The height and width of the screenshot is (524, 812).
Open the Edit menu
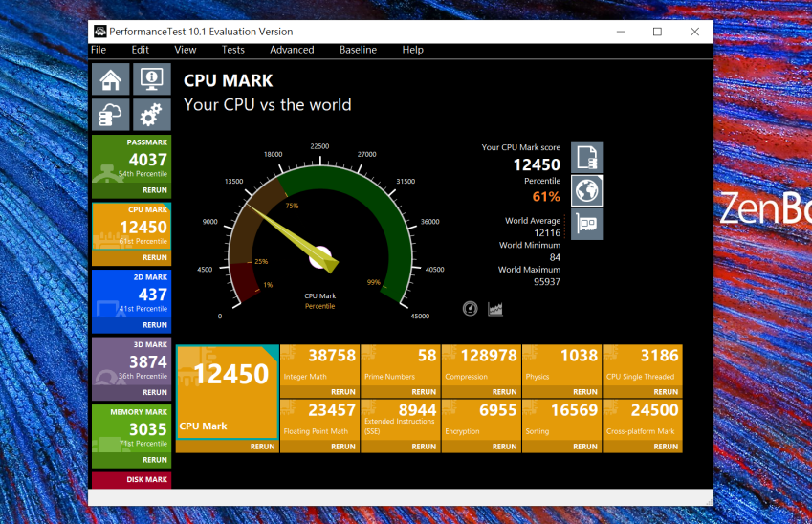140,50
